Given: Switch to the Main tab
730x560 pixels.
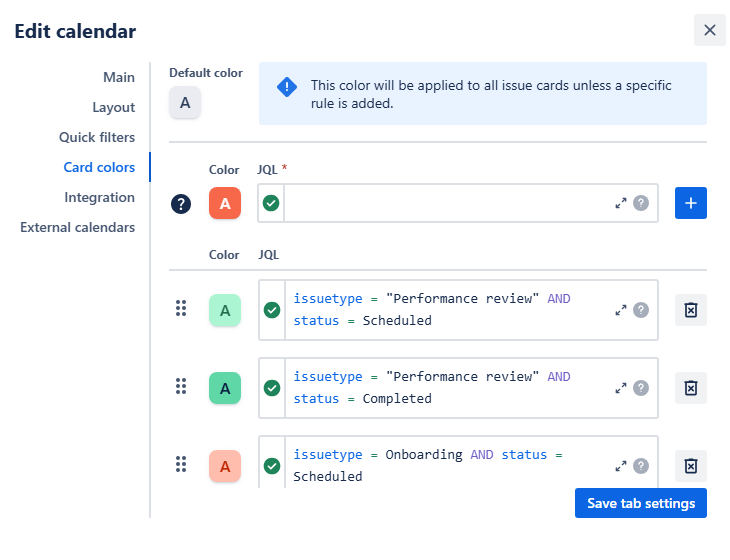Looking at the screenshot, I should tap(118, 77).
